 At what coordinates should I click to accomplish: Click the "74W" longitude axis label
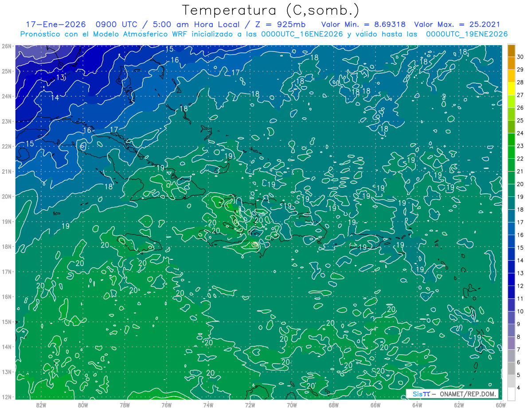(x=208, y=405)
